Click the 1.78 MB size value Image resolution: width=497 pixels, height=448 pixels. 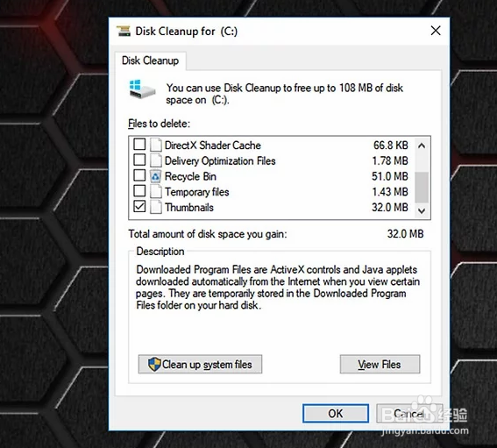390,160
